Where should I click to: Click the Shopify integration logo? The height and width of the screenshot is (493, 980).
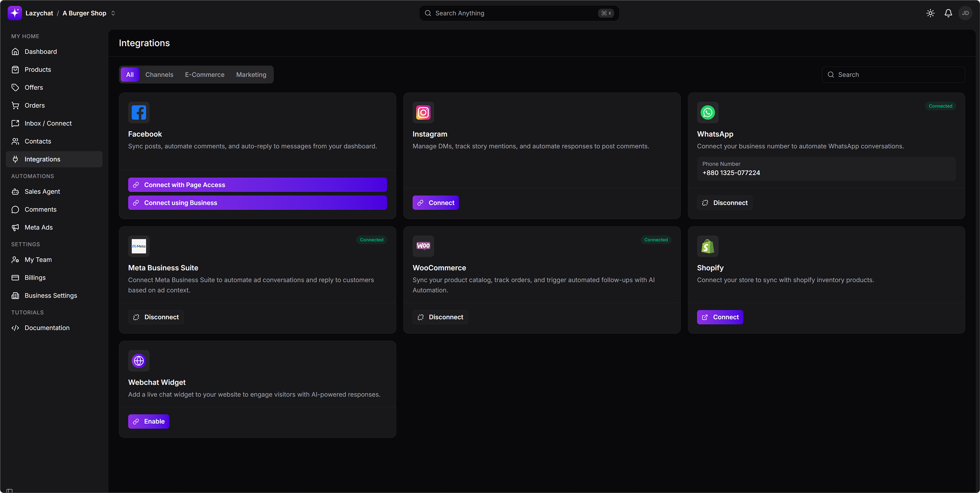(708, 246)
